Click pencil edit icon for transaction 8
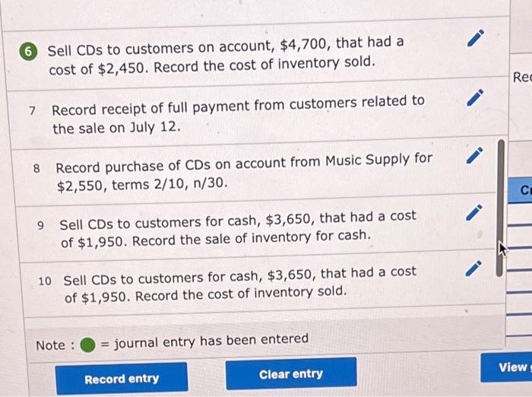The width and height of the screenshot is (532, 397). [x=475, y=156]
